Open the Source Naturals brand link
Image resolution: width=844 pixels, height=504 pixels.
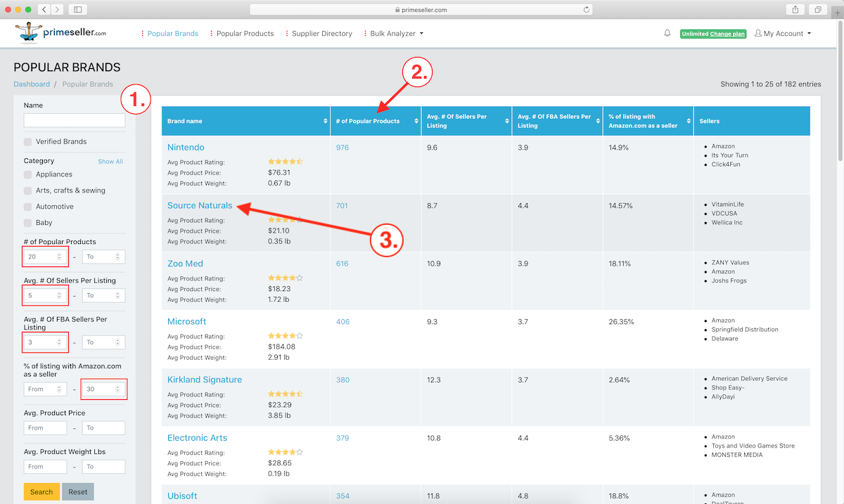coord(200,205)
